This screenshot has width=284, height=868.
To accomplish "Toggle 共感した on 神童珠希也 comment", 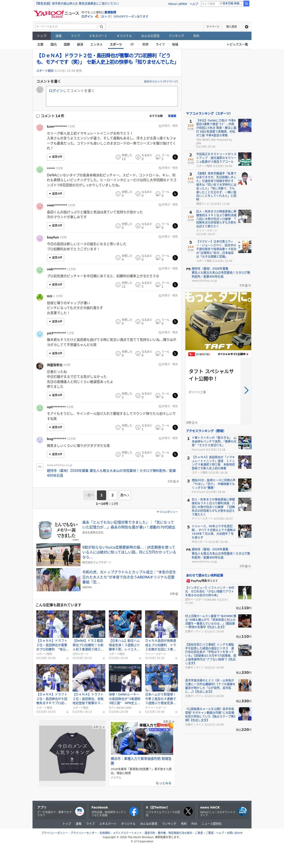I will click(118, 396).
